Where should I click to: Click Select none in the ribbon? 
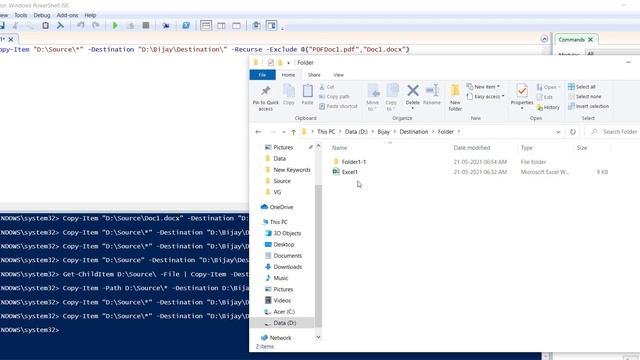(x=585, y=97)
